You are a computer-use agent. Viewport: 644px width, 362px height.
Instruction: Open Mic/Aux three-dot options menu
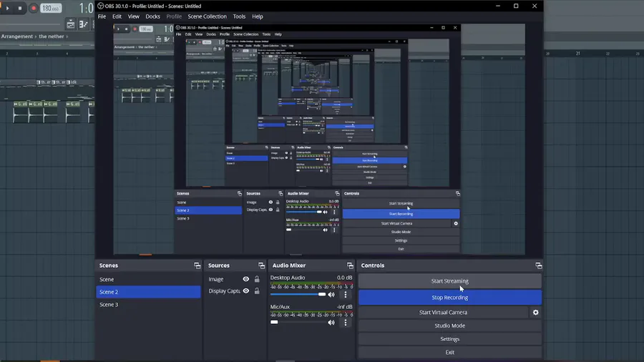346,323
